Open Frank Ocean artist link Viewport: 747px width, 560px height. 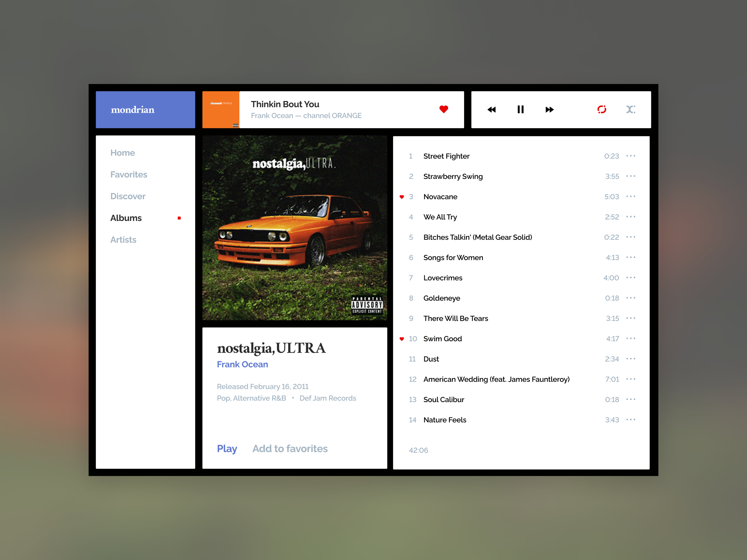[243, 364]
